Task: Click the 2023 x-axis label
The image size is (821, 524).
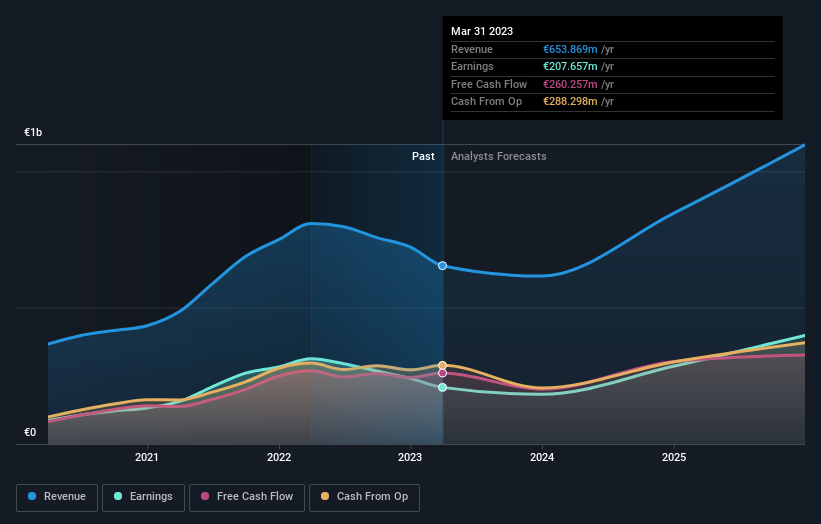Action: [410, 458]
